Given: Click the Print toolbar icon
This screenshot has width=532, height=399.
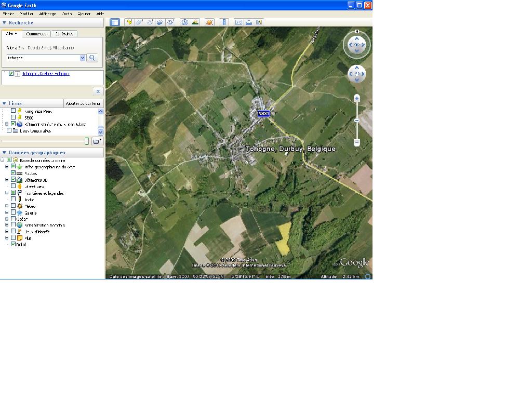Looking at the screenshot, I should click(x=249, y=22).
